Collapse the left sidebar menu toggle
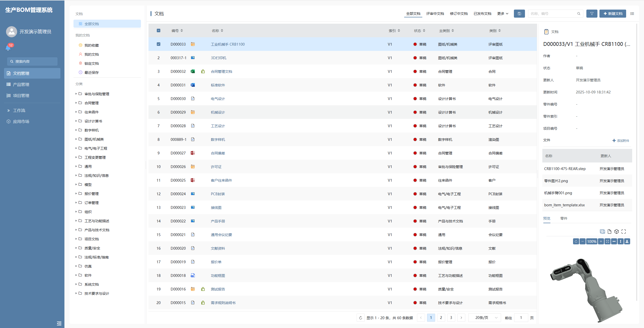The image size is (644, 328). click(x=59, y=323)
